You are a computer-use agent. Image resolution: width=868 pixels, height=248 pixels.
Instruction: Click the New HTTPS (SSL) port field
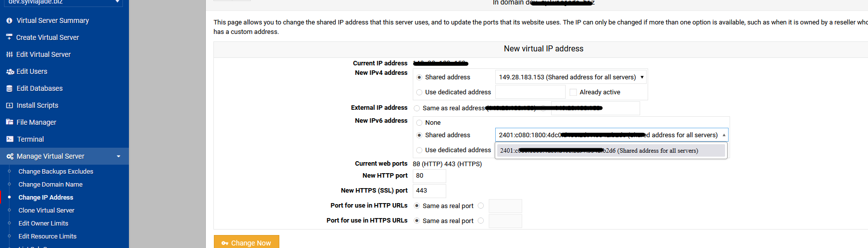coord(429,191)
